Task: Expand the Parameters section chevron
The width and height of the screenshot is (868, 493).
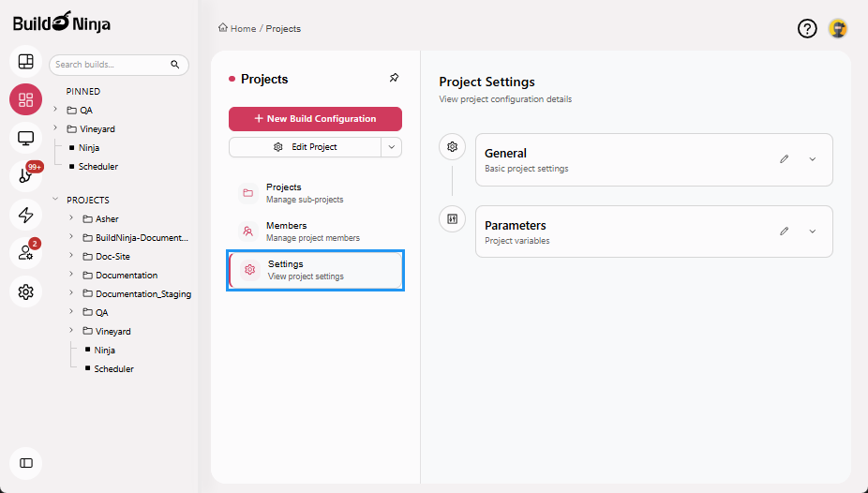Action: [x=812, y=232]
